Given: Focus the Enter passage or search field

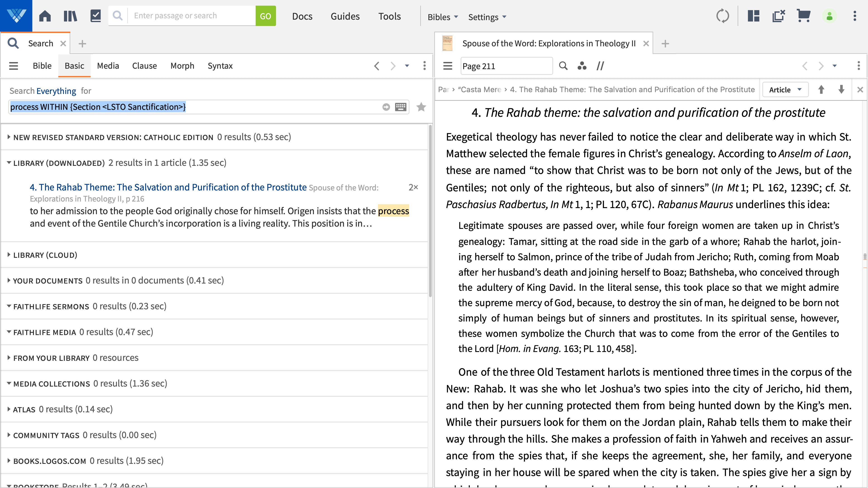Looking at the screenshot, I should [x=191, y=16].
